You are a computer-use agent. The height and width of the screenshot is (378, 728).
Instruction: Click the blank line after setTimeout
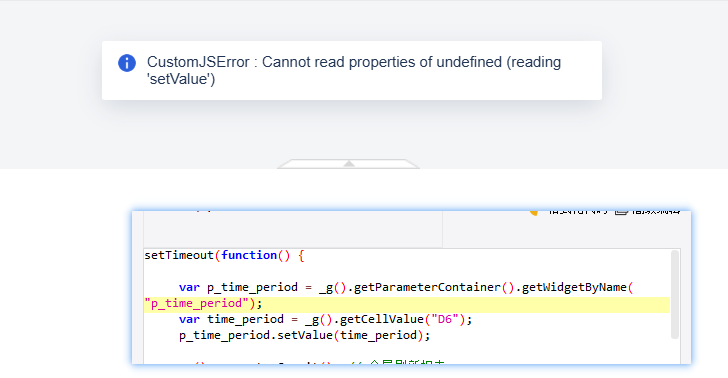click(407, 271)
